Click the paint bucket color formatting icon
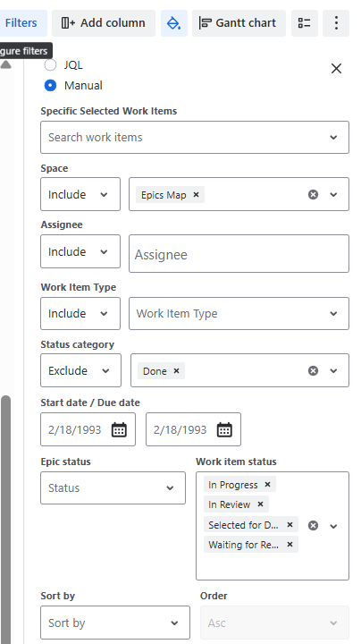 coord(174,23)
